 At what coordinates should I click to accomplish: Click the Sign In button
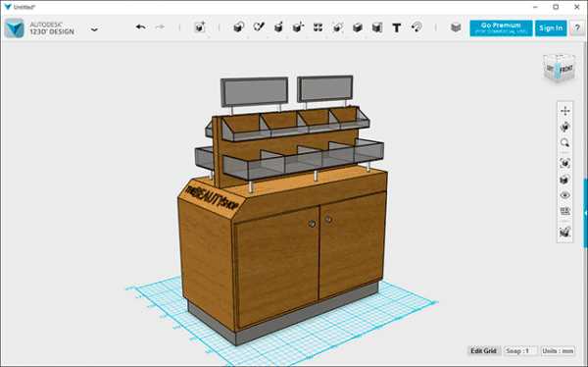click(x=551, y=28)
